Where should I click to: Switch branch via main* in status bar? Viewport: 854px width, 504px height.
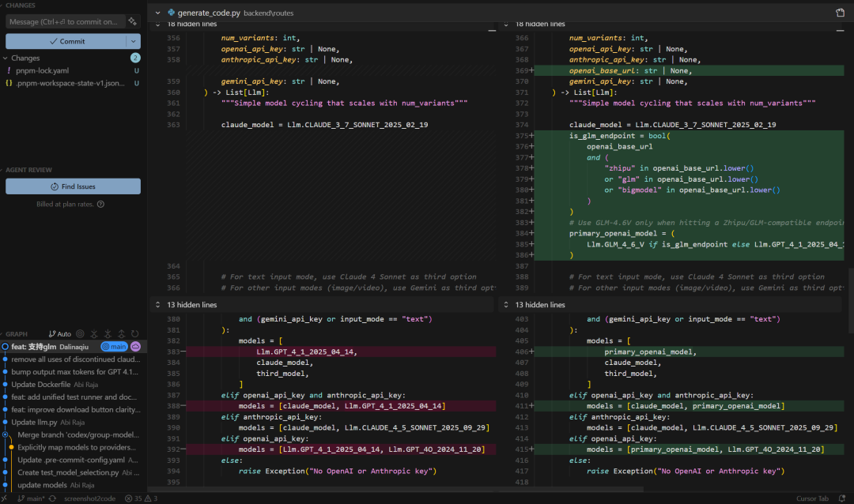click(31, 498)
